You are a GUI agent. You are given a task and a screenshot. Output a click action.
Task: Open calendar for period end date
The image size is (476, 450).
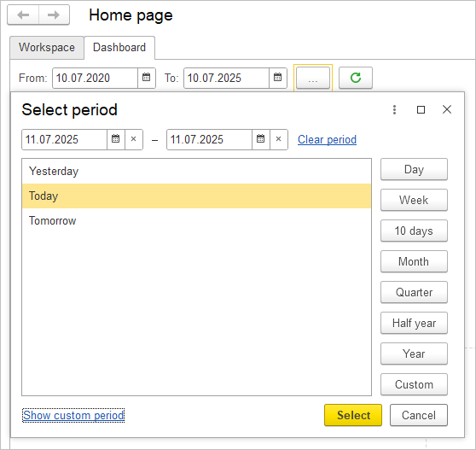click(x=261, y=139)
